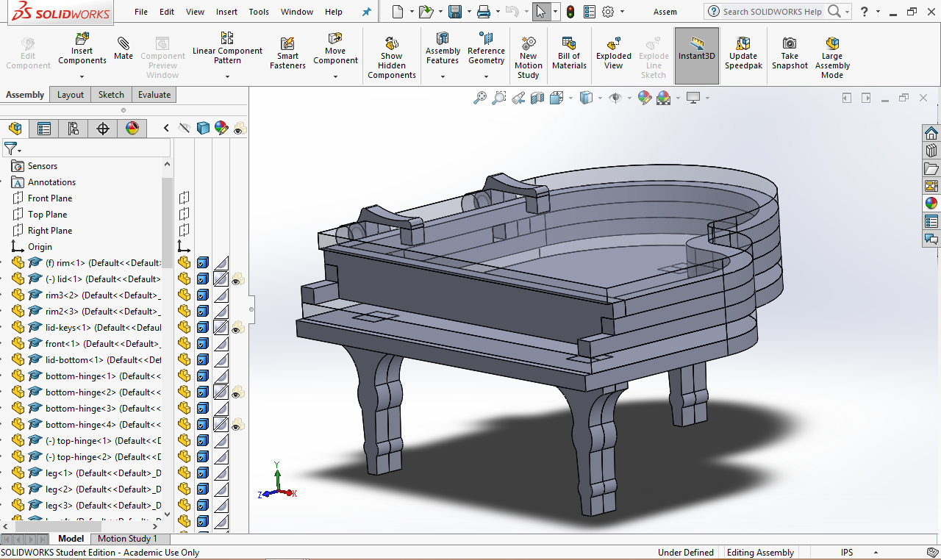The width and height of the screenshot is (941, 560).
Task: Open Smart Fasteners tool
Action: coord(287,53)
